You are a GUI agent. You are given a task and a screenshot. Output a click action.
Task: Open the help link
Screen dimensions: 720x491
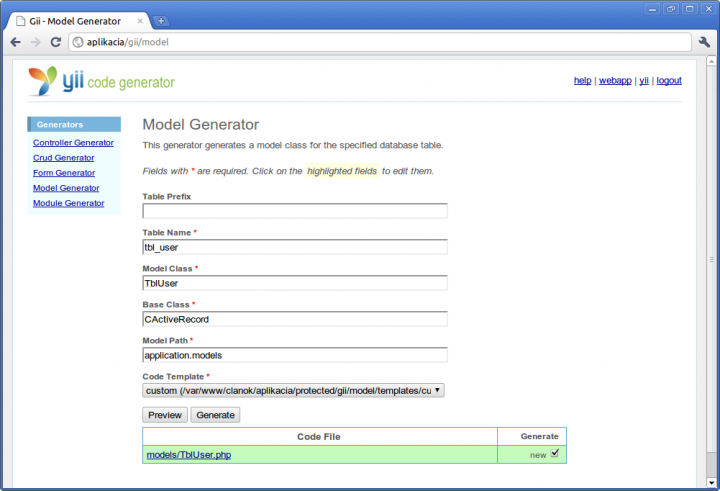tap(582, 80)
